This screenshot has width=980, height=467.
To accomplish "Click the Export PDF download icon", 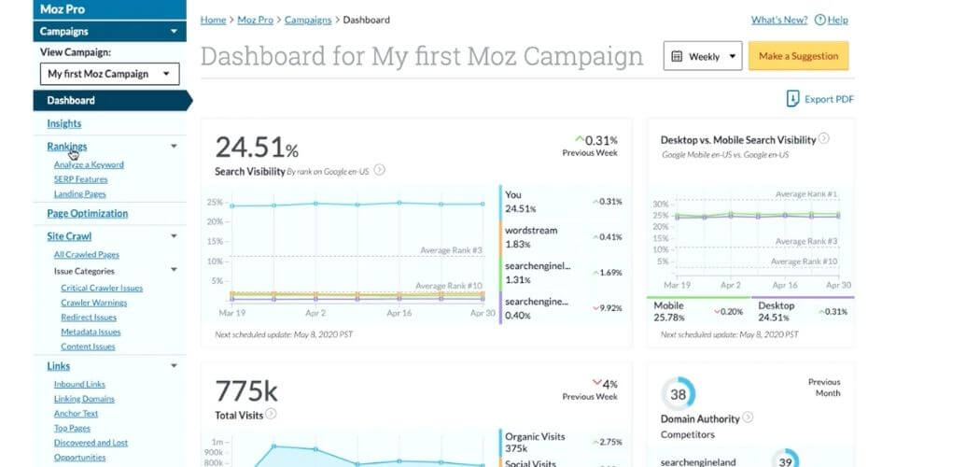I will coord(792,99).
